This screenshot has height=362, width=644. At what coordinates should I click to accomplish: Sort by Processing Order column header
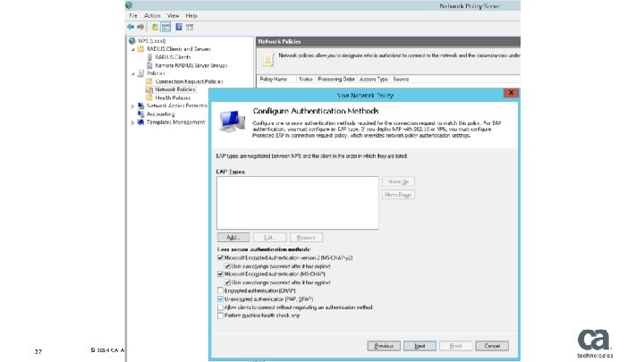click(x=336, y=80)
